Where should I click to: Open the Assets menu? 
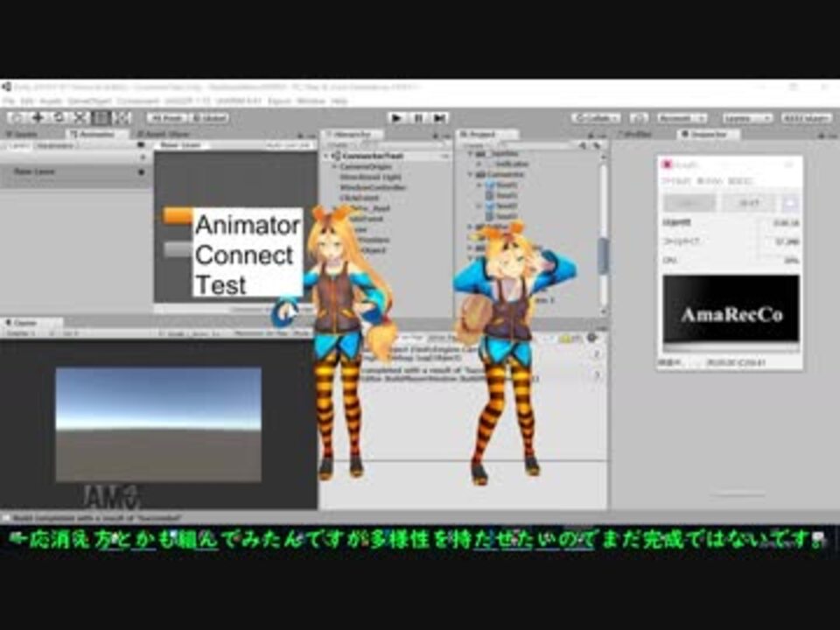coord(51,101)
